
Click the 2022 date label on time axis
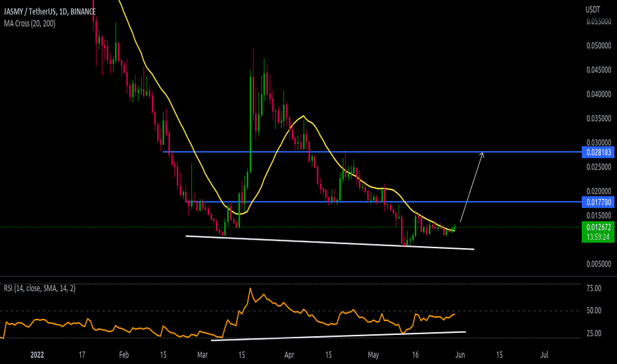coord(37,355)
